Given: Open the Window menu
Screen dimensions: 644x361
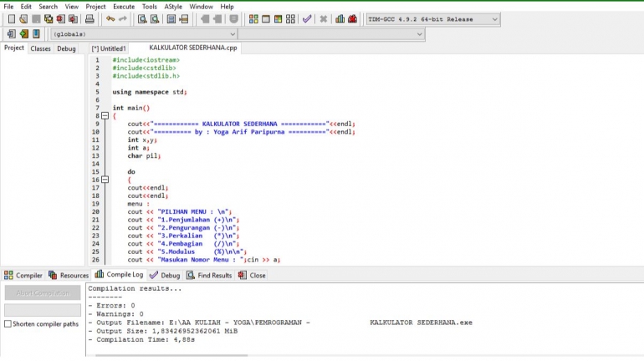Looking at the screenshot, I should tap(202, 7).
